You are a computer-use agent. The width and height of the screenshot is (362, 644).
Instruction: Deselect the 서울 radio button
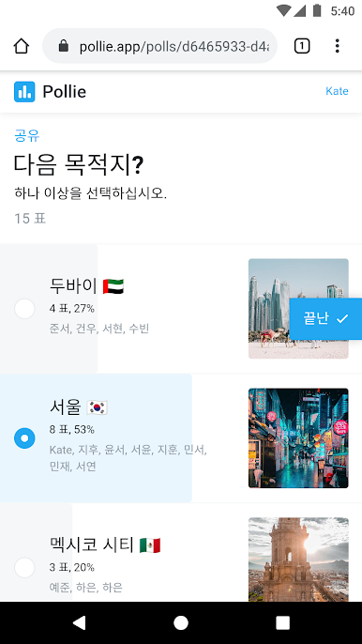(24, 437)
